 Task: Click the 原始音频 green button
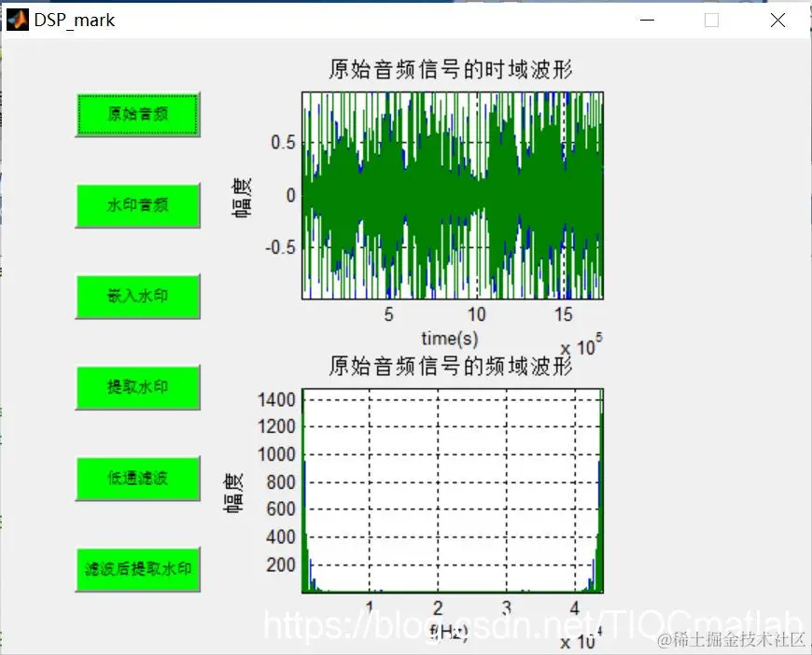pos(138,115)
